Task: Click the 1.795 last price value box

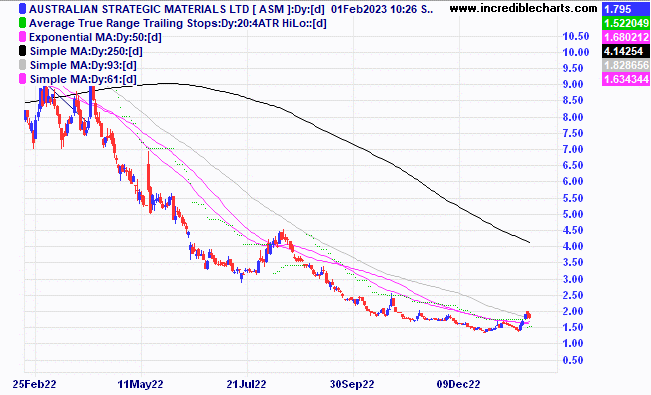Action: click(x=626, y=9)
